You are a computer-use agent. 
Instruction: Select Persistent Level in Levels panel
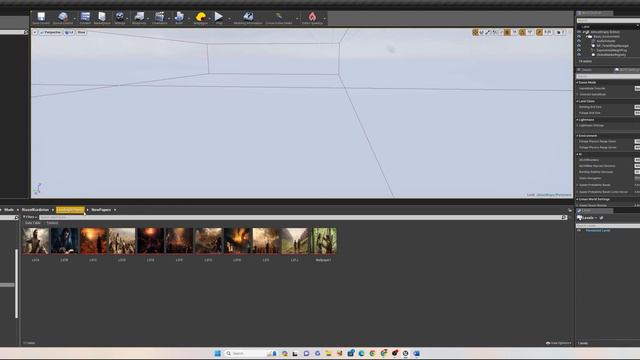(x=598, y=231)
